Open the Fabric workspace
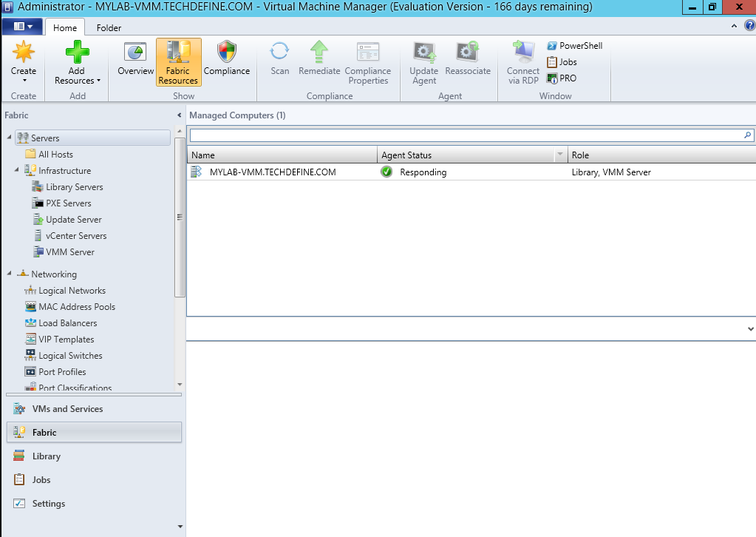Screen dimensions: 756x537 [94, 432]
